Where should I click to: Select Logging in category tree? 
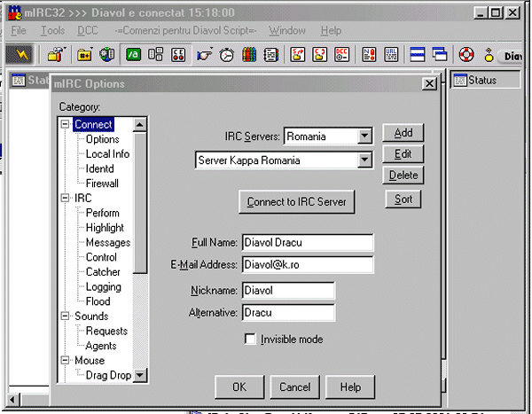coord(104,286)
